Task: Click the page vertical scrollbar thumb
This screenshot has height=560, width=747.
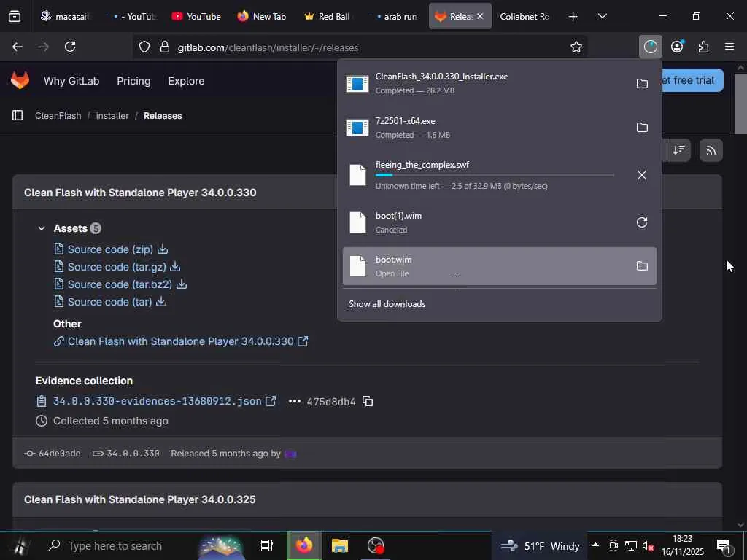Action: tap(740, 104)
